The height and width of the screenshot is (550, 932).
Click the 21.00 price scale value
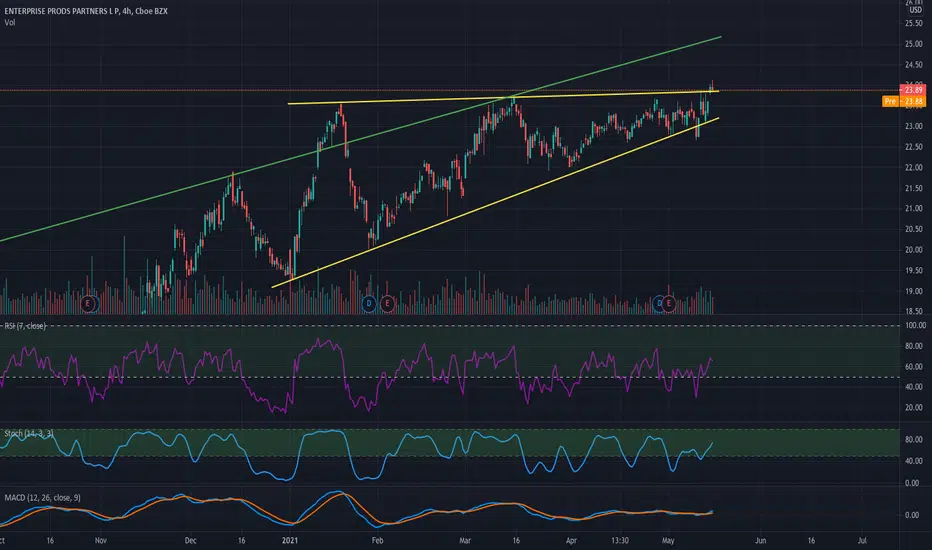(914, 209)
